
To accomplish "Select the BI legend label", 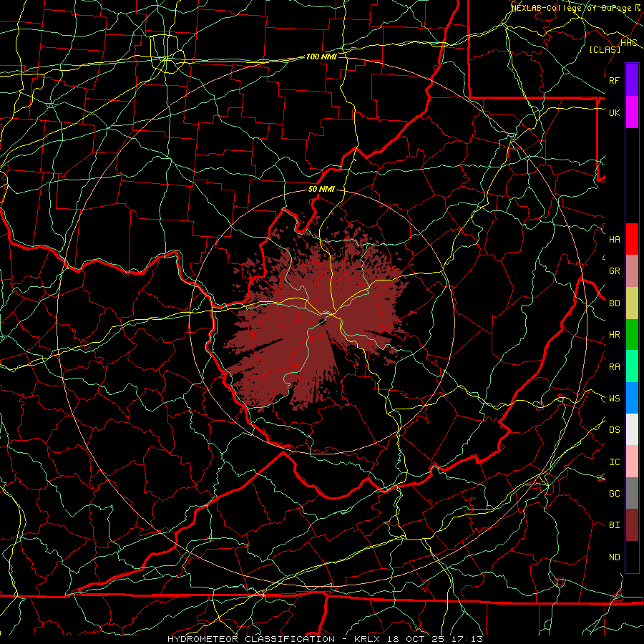I will 615,525.
